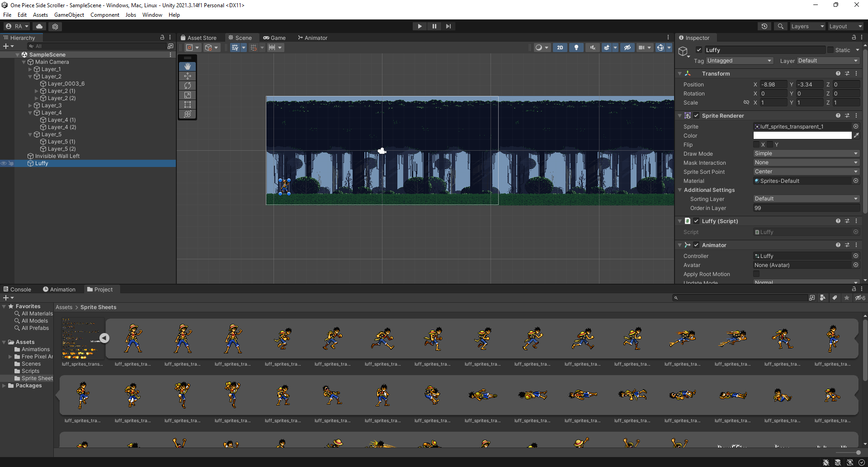Toggle 2D scene view mode
868x467 pixels.
point(560,48)
